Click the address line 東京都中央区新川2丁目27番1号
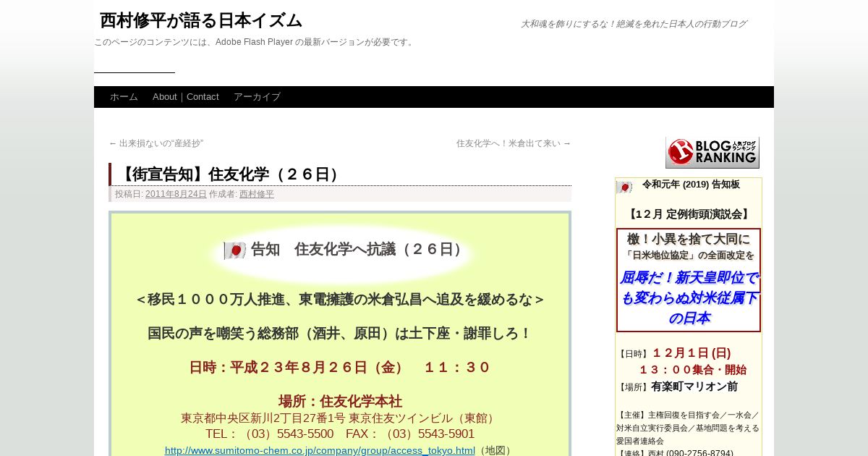The image size is (868, 456). [x=340, y=418]
